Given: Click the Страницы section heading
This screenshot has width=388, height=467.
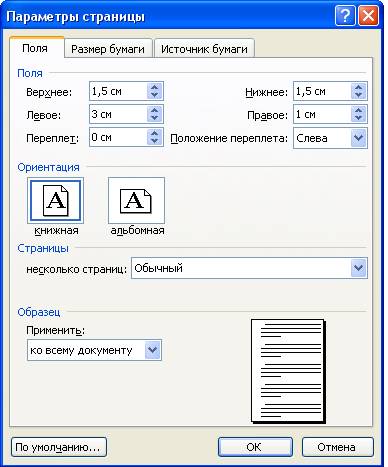Looking at the screenshot, I should click(x=43, y=248).
